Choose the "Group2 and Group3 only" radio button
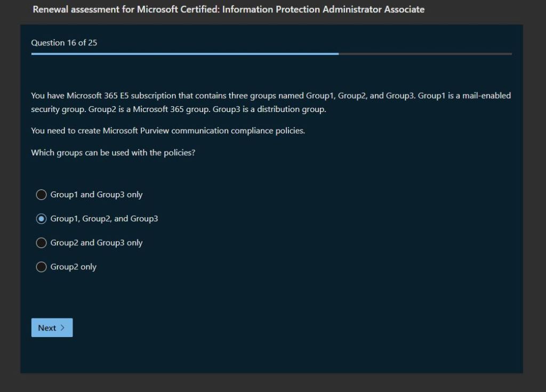The height and width of the screenshot is (392, 546). 41,243
